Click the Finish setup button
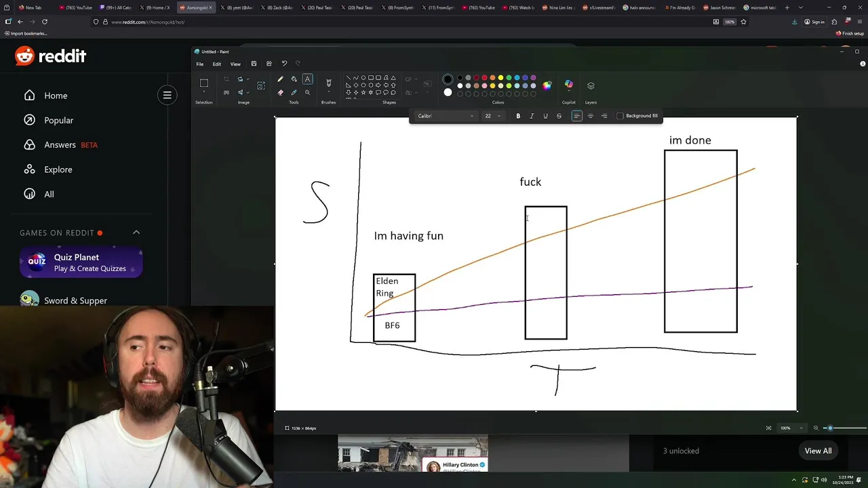 click(x=850, y=33)
